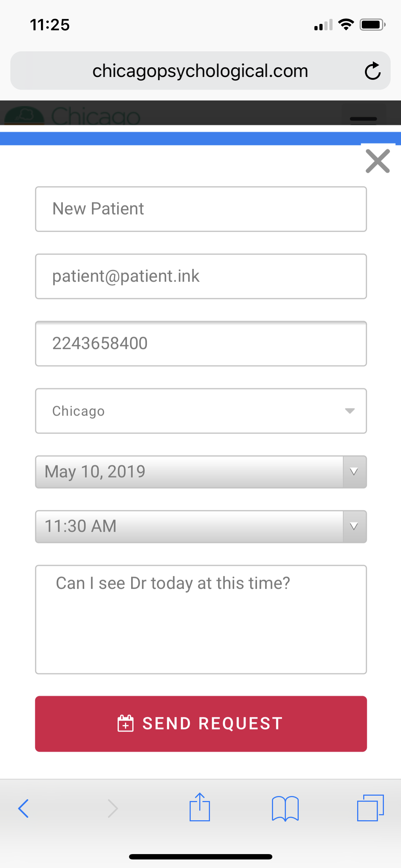Edit the patient@patient.ink email field
Viewport: 401px width, 868px height.
click(x=201, y=276)
